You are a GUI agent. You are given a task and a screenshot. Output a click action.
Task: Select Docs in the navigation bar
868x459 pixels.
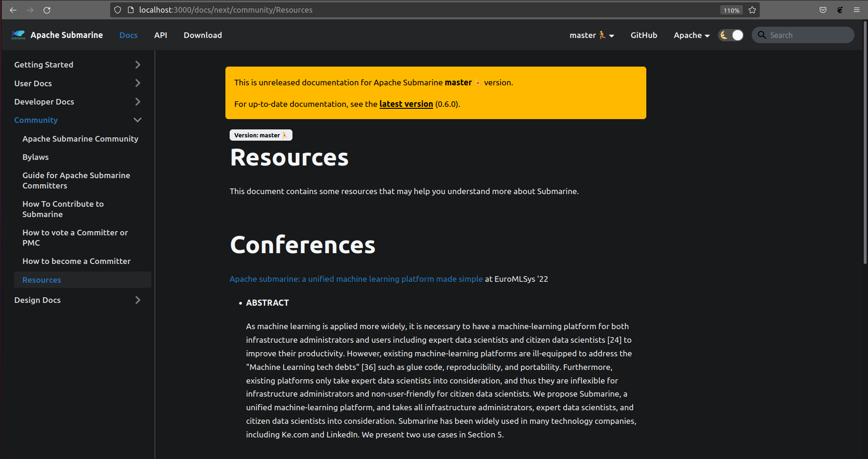(128, 35)
